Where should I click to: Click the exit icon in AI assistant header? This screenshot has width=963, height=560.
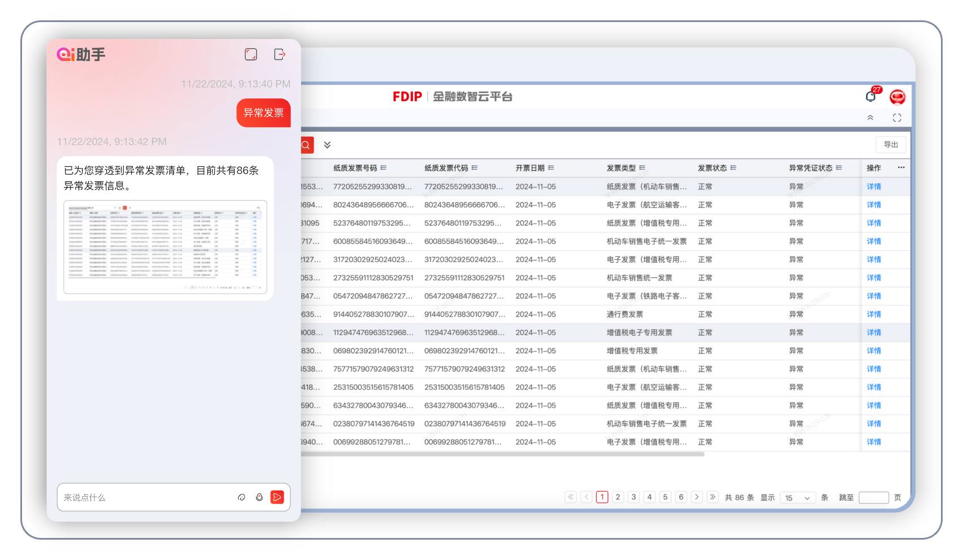[x=280, y=54]
